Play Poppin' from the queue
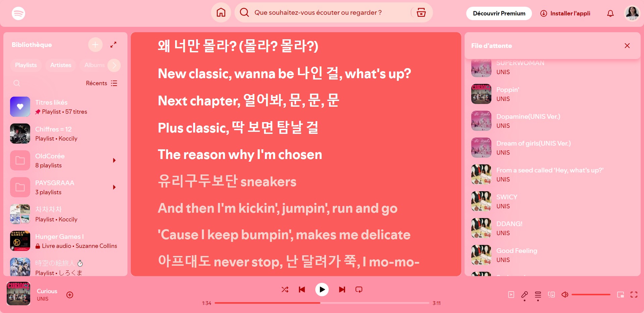The width and height of the screenshot is (644, 313). click(552, 94)
